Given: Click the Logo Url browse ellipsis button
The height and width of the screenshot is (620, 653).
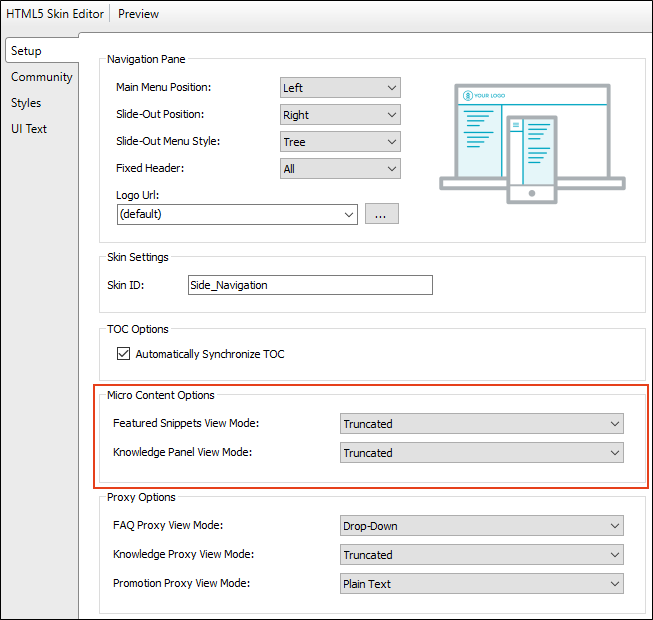Looking at the screenshot, I should pos(382,214).
